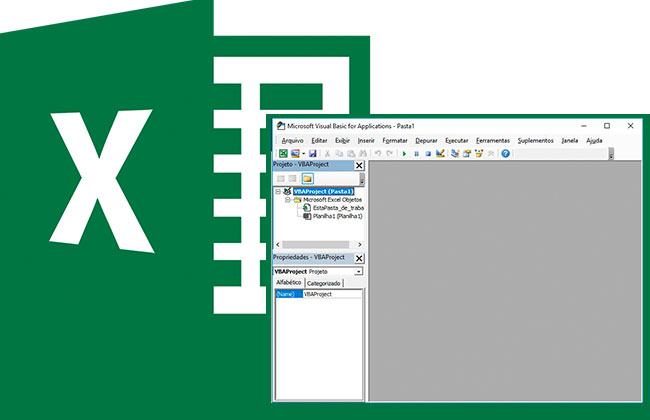Click the Reset stop square icon
The image size is (650, 420).
click(x=428, y=154)
